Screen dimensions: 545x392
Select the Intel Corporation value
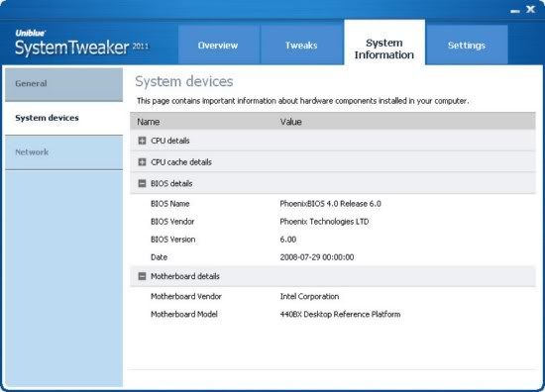309,297
